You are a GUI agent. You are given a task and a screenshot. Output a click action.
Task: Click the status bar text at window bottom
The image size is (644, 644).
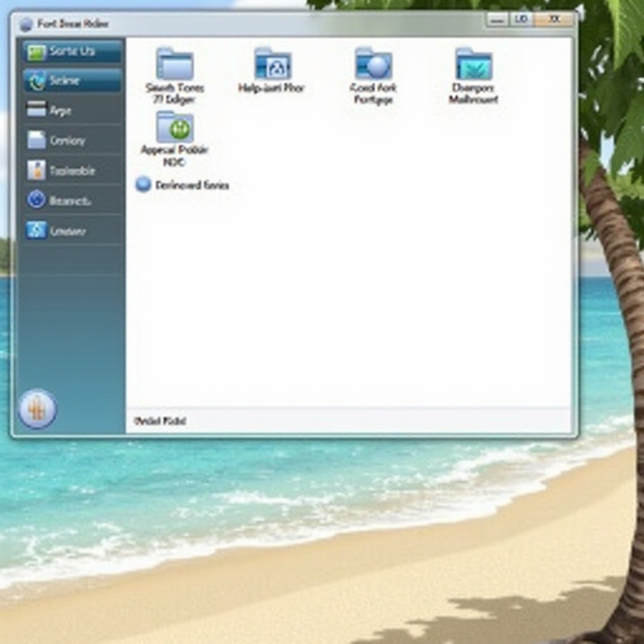[160, 421]
